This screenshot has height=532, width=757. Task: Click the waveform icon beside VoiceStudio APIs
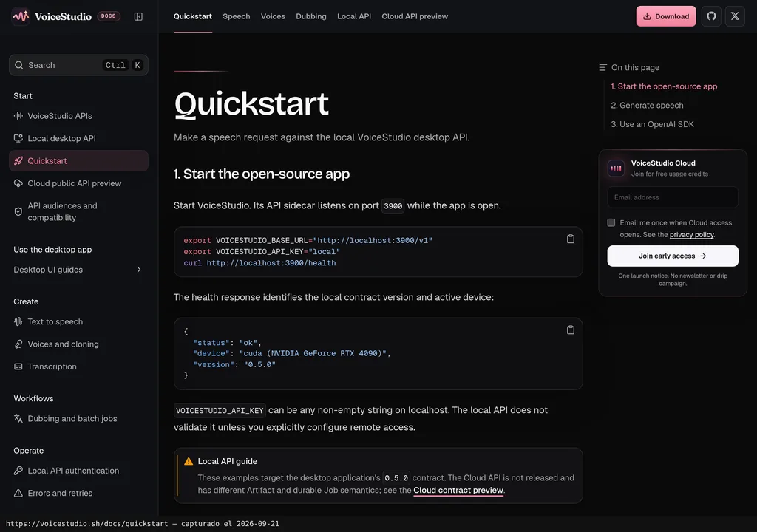(18, 116)
